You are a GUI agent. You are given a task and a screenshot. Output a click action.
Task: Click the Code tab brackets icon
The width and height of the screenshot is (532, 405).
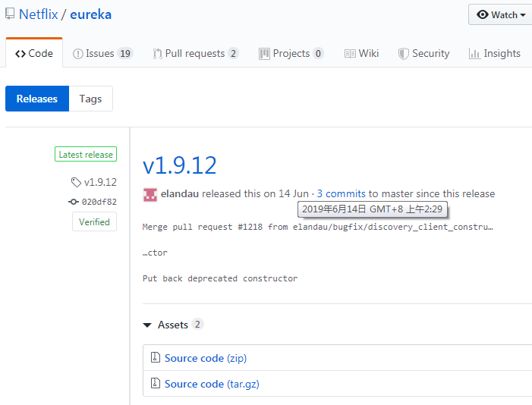pyautogui.click(x=20, y=54)
